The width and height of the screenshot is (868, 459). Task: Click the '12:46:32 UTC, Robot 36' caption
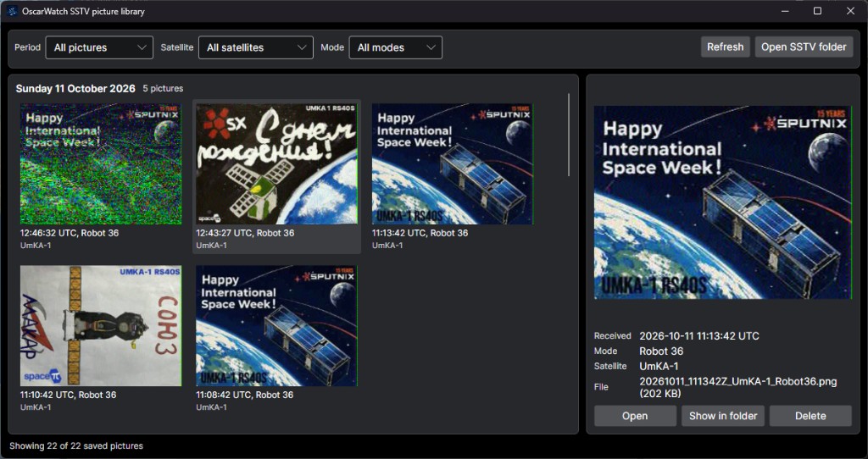pyautogui.click(x=70, y=233)
